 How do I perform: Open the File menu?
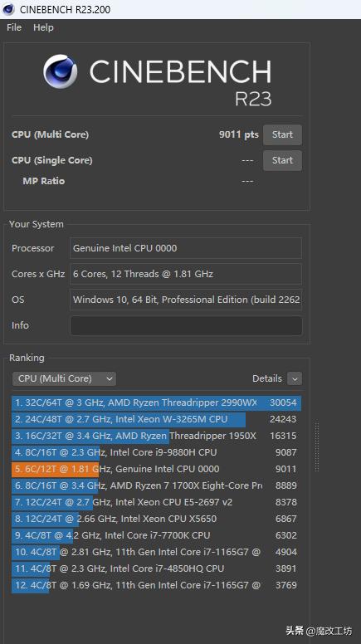pos(14,27)
